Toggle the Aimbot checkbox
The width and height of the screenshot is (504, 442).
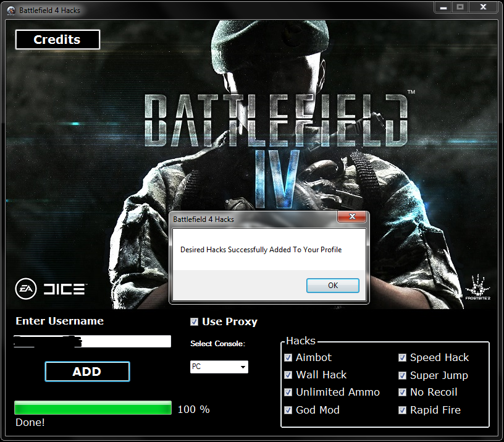coord(288,357)
